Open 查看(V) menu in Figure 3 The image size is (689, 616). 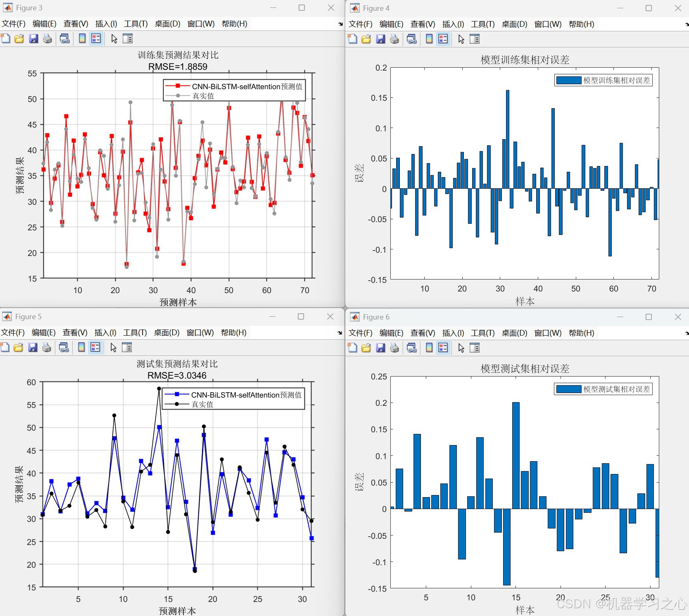[76, 24]
